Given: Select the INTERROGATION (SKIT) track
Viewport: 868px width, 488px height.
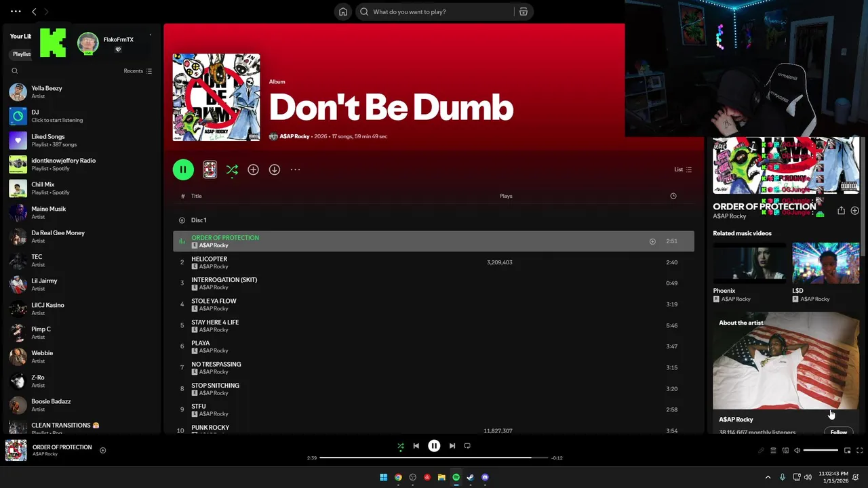Looking at the screenshot, I should pyautogui.click(x=433, y=283).
